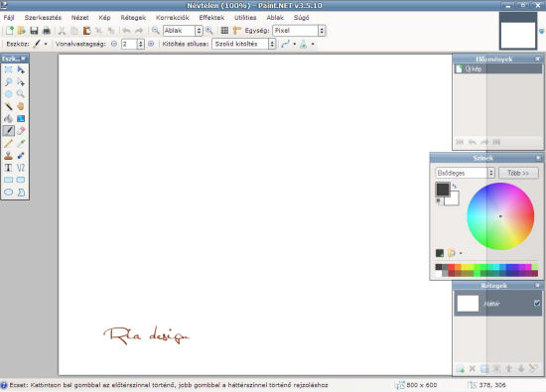The image size is (546, 392).
Task: Click the Print icon in toolbar
Action: point(47,31)
